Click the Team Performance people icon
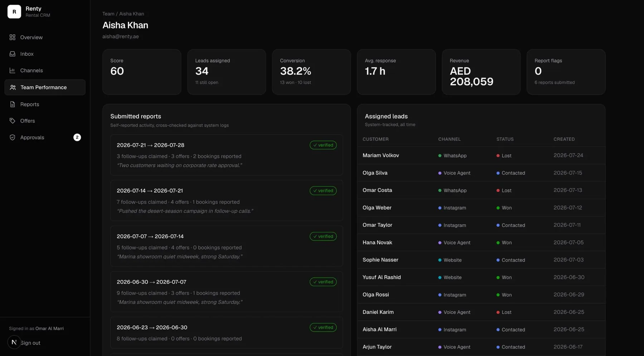Screen dimensions: 644x356 tap(13, 87)
